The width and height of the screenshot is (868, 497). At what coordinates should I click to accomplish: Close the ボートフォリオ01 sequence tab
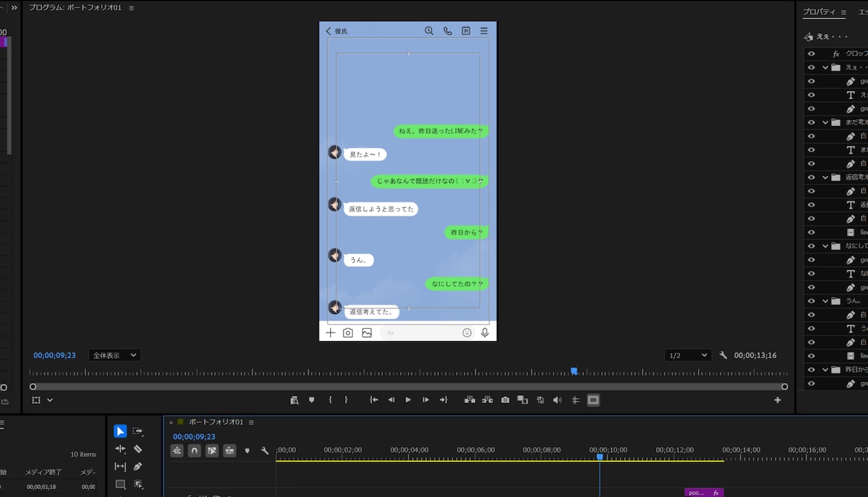[x=171, y=422]
